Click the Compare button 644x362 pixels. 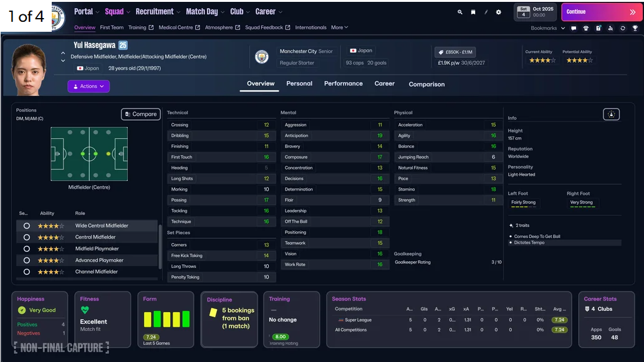140,114
